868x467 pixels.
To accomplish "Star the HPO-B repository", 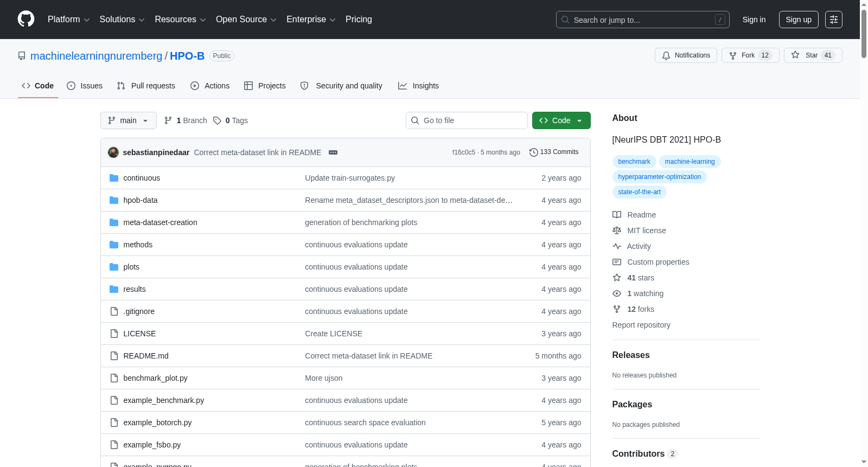I will 813,55.
